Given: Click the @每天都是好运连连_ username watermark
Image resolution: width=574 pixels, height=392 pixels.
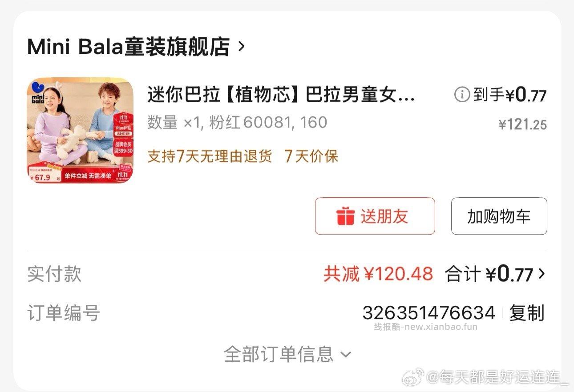Looking at the screenshot, I should (x=497, y=378).
